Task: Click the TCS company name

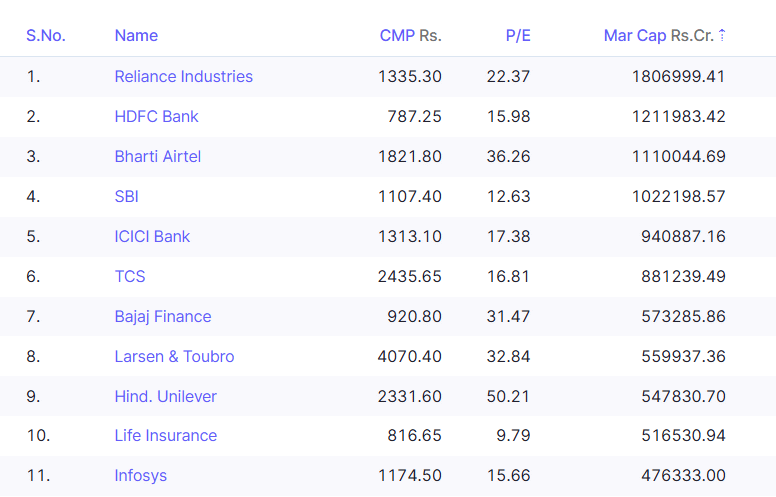Action: pyautogui.click(x=130, y=276)
